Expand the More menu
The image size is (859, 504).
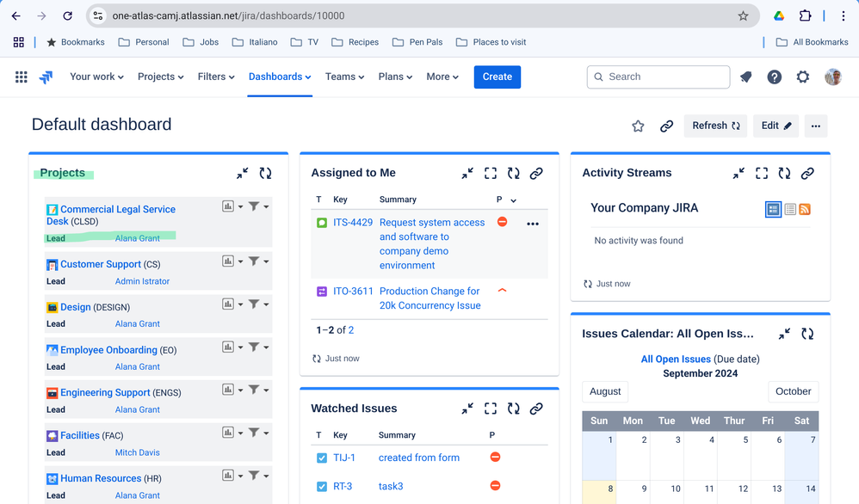(442, 77)
